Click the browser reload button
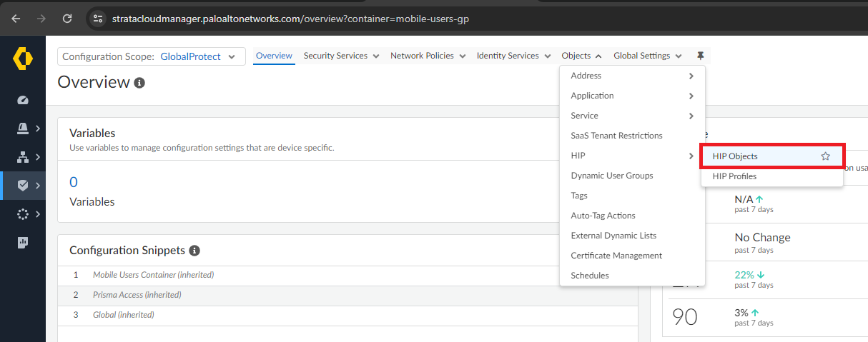Screen dimensions: 868x342 coord(67,18)
